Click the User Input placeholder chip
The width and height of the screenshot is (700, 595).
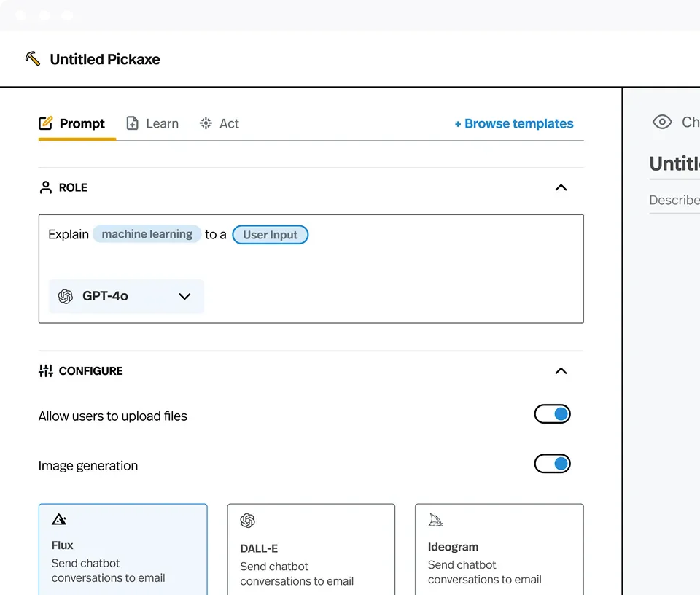[270, 234]
